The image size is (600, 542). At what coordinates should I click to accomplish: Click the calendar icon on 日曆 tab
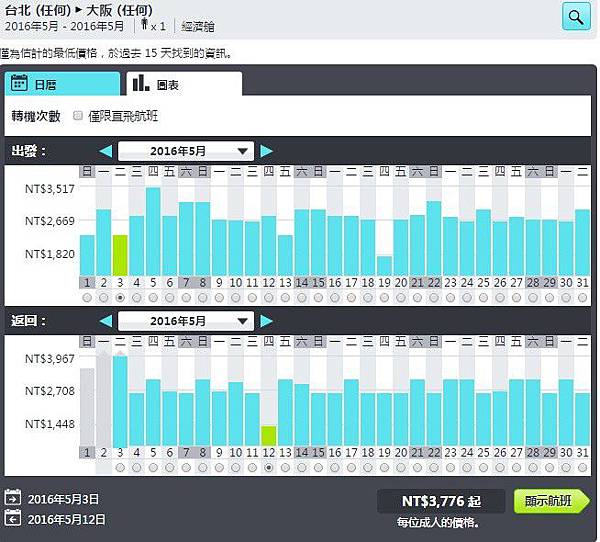[x=19, y=83]
